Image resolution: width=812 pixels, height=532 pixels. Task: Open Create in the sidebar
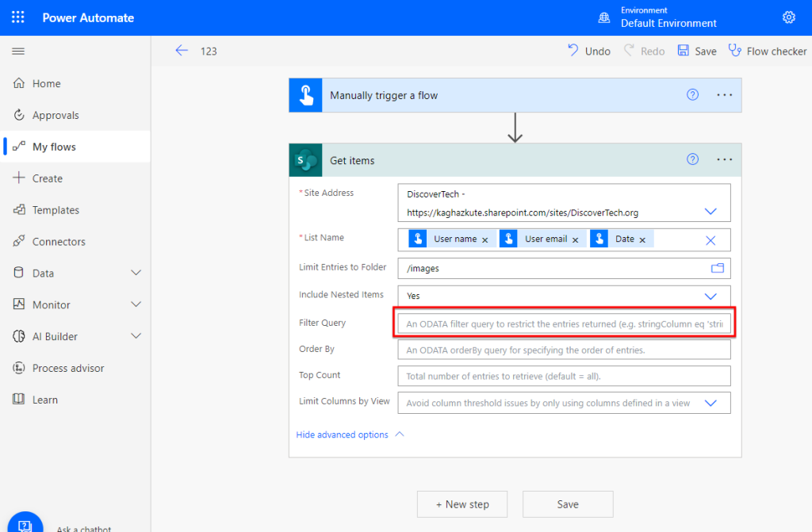point(75,178)
